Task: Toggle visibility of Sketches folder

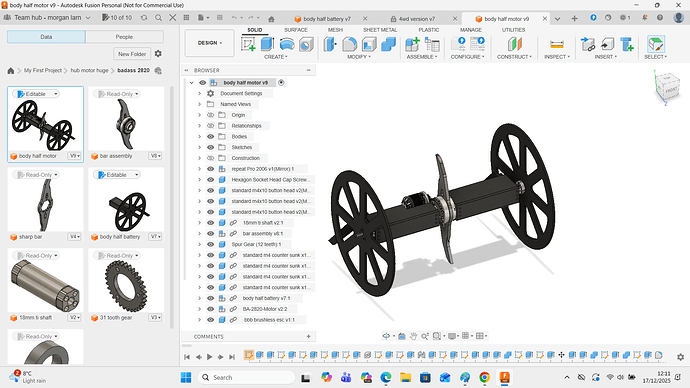Action: click(211, 147)
